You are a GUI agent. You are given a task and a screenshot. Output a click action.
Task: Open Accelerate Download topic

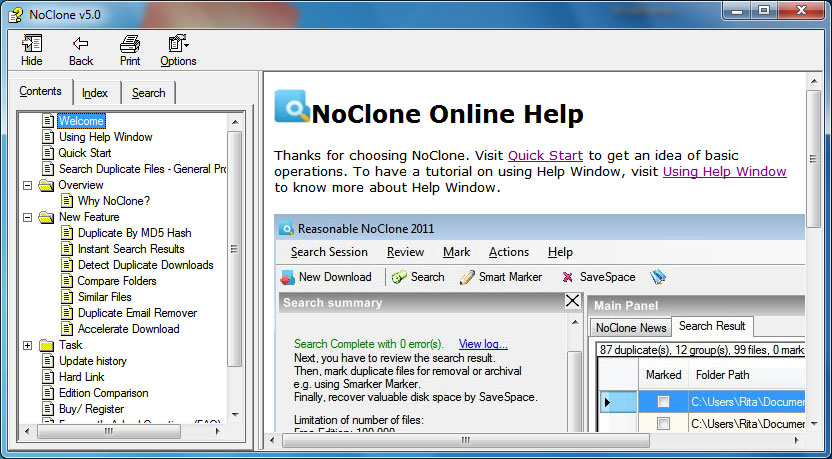(129, 329)
